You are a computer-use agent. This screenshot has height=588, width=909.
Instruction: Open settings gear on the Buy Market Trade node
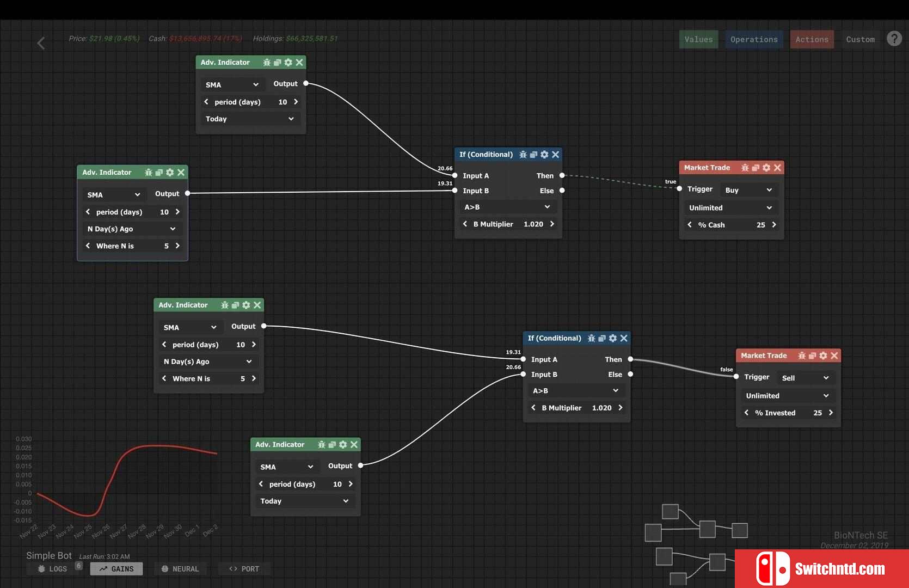click(766, 168)
